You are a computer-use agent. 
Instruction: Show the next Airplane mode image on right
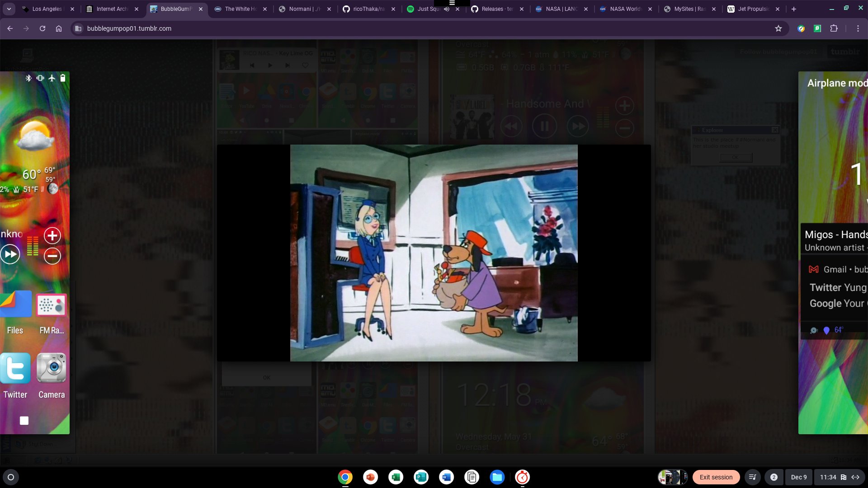tap(833, 253)
